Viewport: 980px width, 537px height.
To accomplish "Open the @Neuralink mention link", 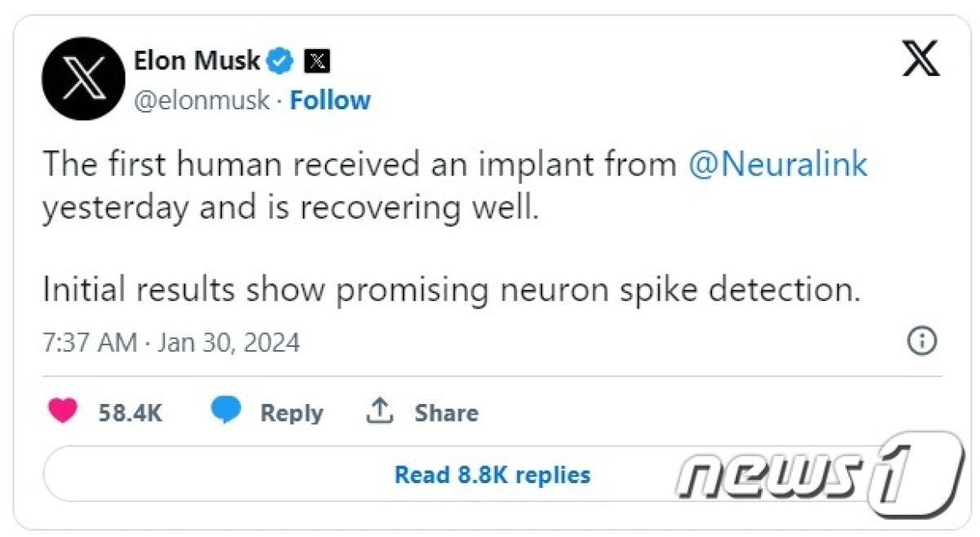I will pyautogui.click(x=777, y=165).
